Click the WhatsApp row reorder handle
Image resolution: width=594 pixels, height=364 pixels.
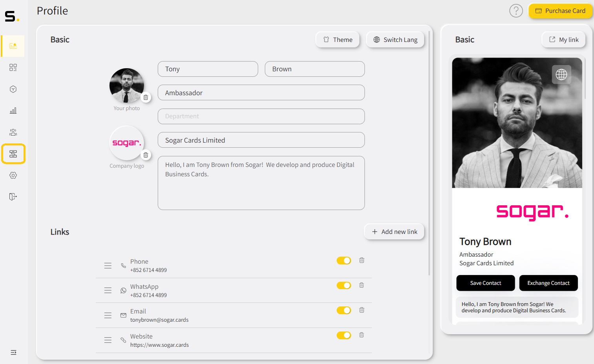tap(108, 290)
